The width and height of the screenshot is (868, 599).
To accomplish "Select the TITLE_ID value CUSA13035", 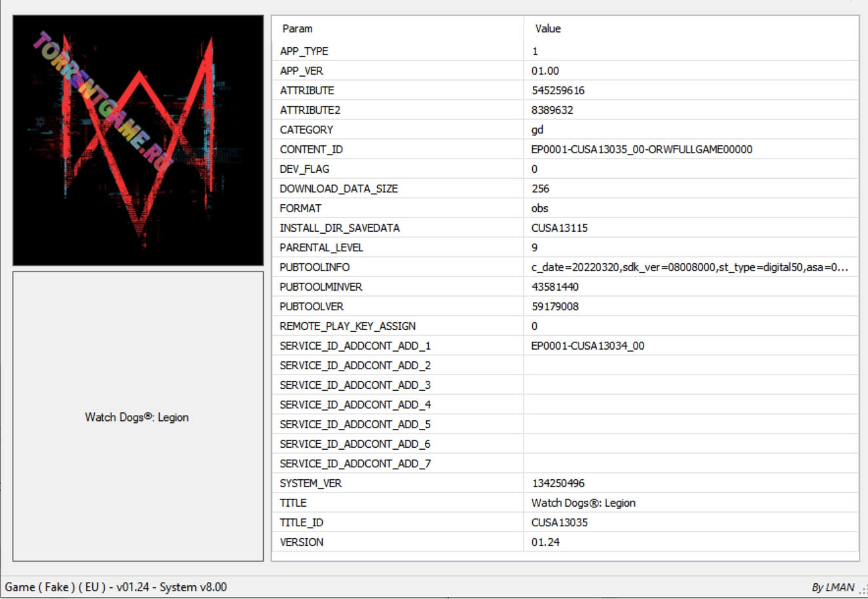I will pos(559,522).
